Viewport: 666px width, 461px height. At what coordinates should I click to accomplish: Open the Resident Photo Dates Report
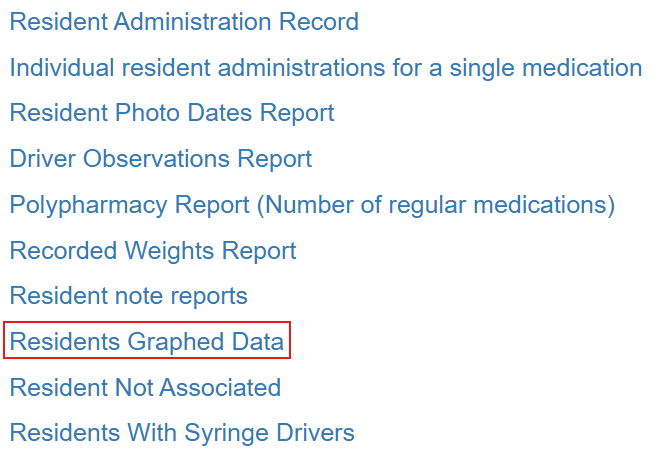pos(172,113)
